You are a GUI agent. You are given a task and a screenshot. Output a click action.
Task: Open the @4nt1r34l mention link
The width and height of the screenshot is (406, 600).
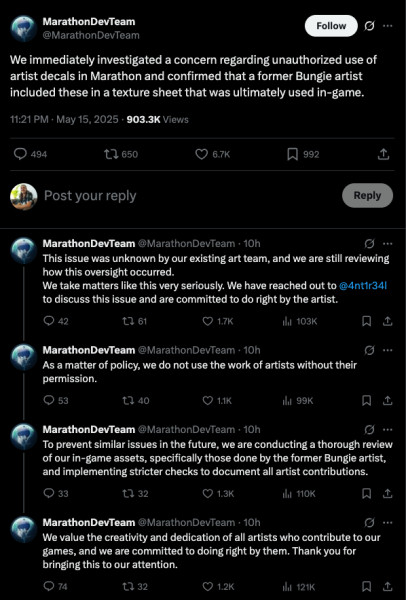pos(363,285)
